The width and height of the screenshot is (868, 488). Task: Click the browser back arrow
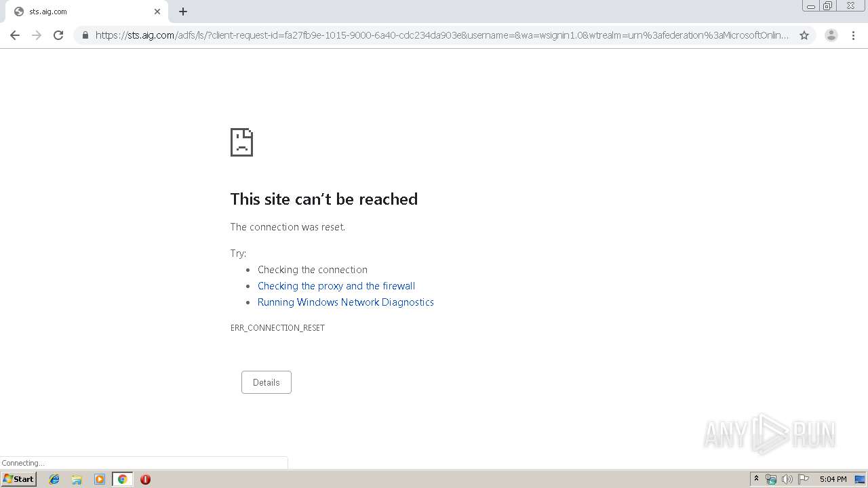pos(15,35)
